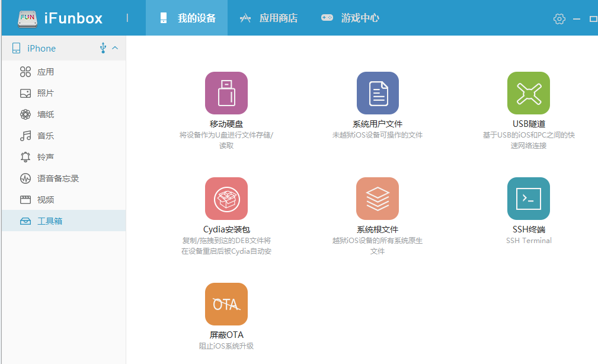Open settings via the gear icon
Screen dimensions: 598x364
[x=559, y=19]
